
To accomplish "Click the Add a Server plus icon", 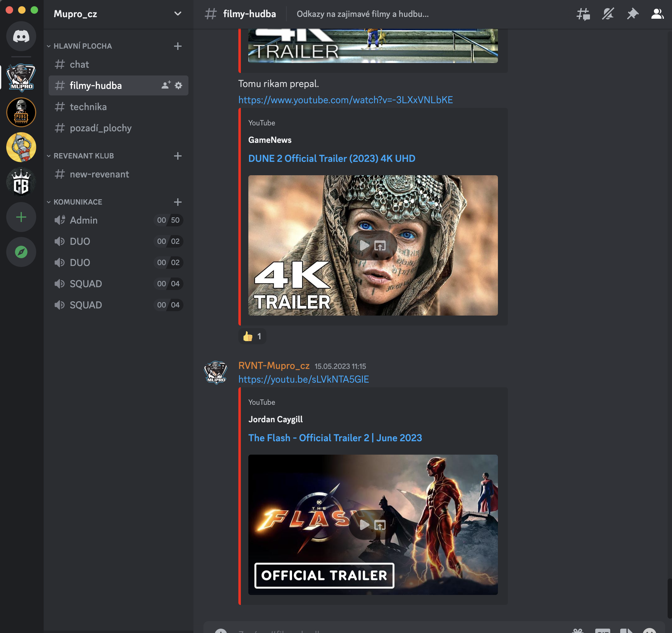I will 21,217.
